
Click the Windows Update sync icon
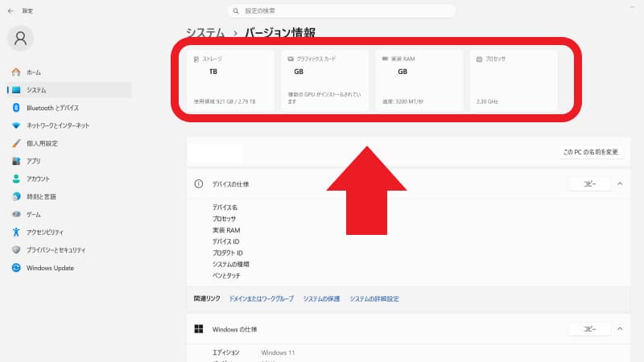(x=16, y=268)
